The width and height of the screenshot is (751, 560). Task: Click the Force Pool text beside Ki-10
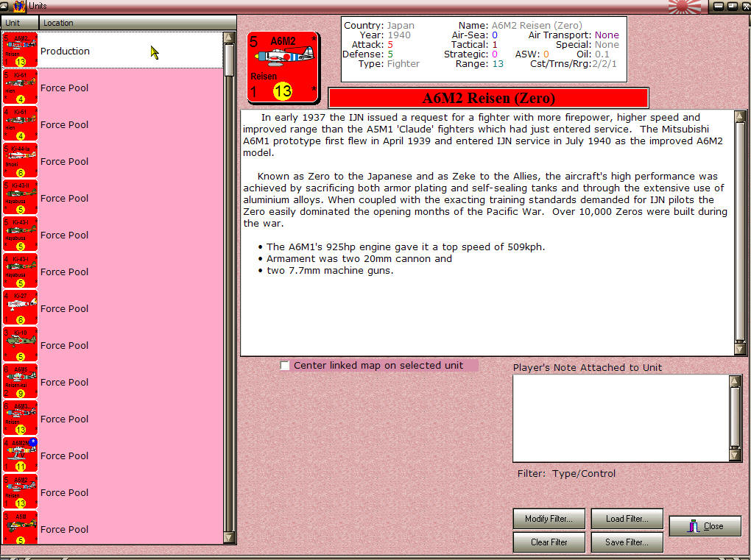coord(64,346)
